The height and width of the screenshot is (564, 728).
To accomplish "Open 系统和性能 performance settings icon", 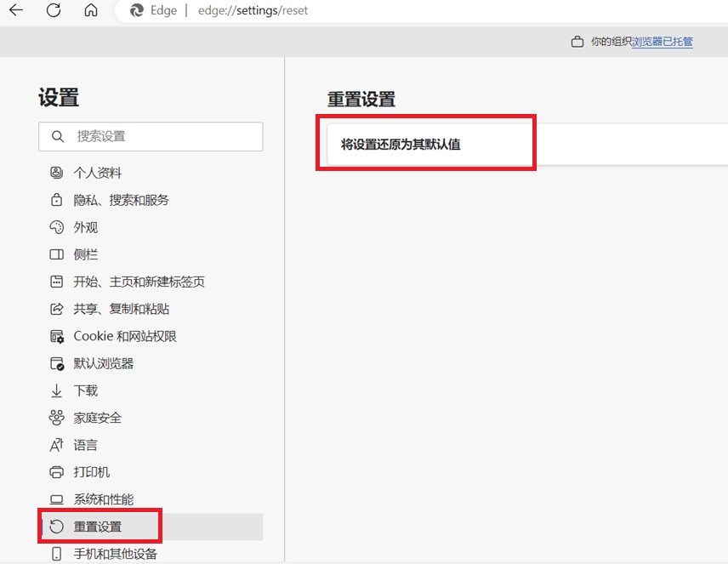I will (x=55, y=499).
